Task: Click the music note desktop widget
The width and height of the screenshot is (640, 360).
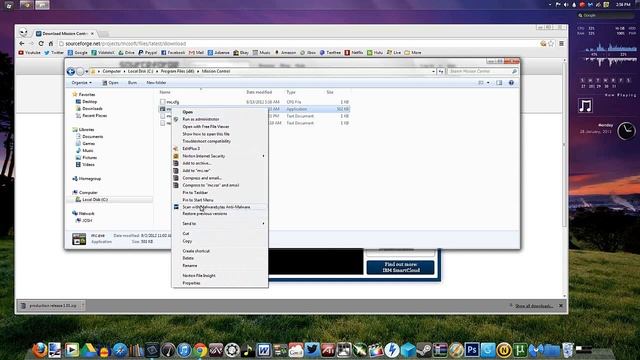Action: [x=585, y=106]
